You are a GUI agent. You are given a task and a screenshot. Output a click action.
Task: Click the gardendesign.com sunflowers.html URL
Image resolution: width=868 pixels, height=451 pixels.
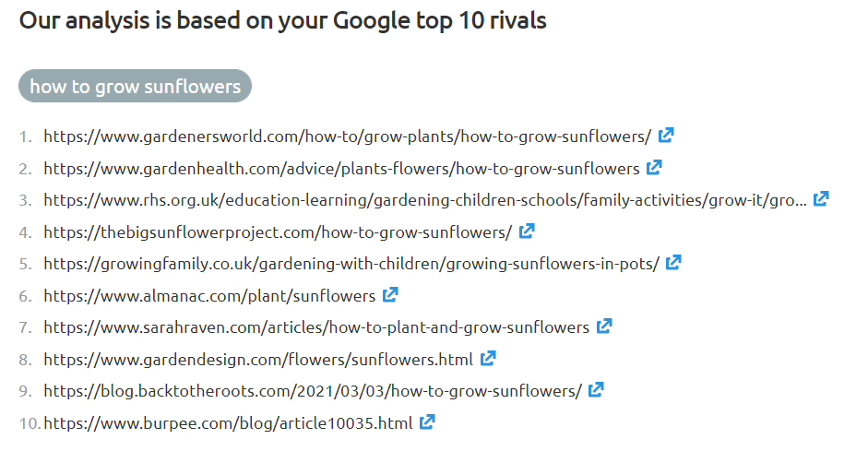(x=258, y=360)
